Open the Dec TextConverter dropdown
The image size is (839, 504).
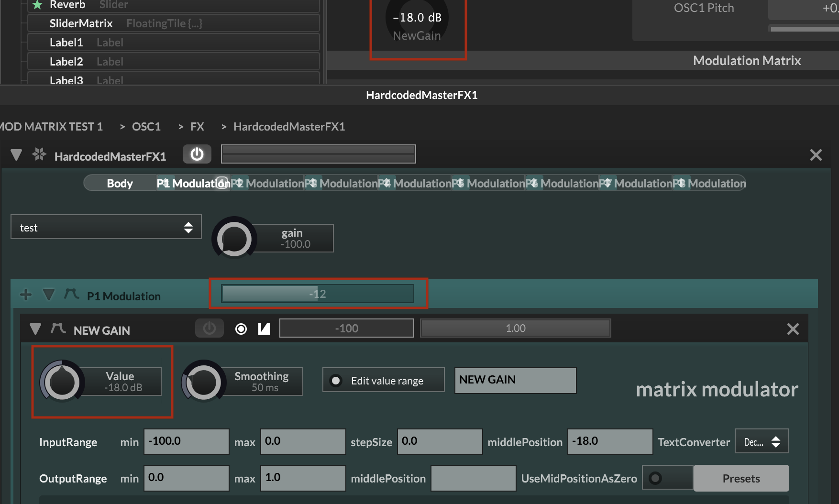(x=761, y=441)
